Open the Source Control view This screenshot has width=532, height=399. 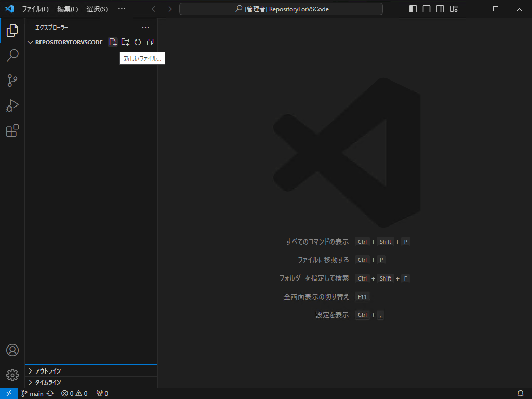point(12,81)
